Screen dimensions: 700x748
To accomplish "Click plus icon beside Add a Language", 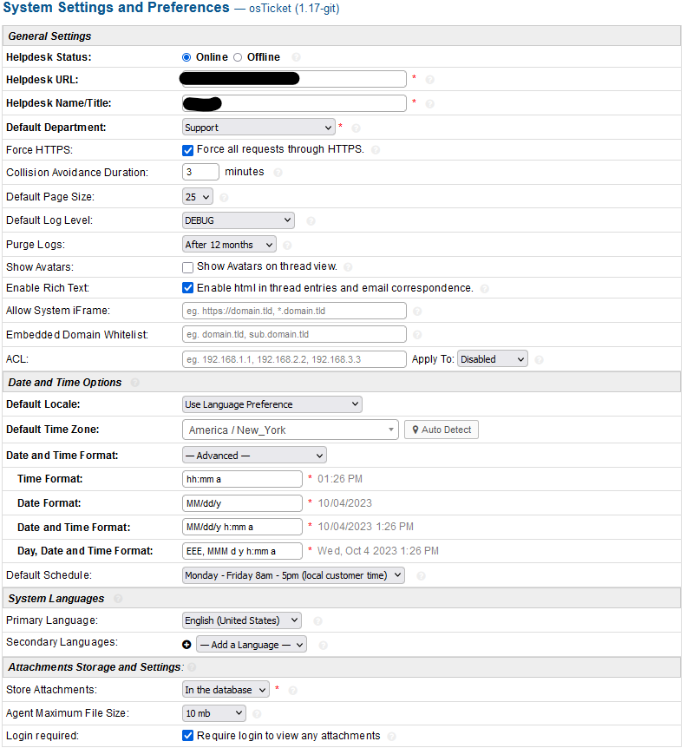I will click(186, 645).
